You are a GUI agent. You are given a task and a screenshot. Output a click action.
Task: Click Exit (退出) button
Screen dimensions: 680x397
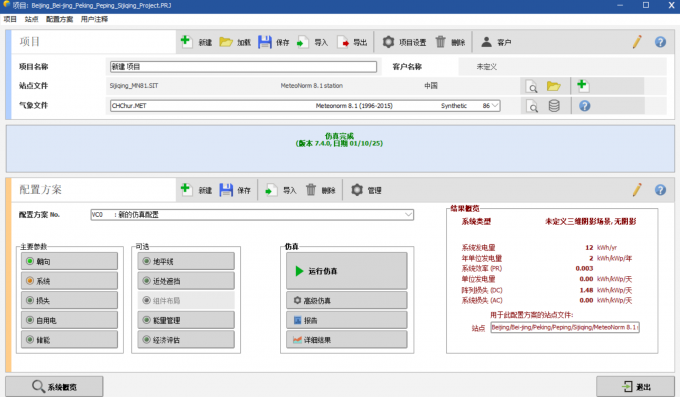(635, 386)
